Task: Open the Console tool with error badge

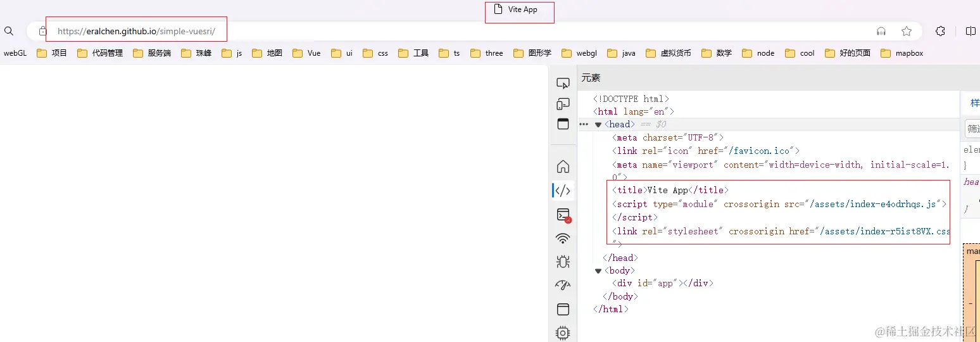Action: point(563,215)
